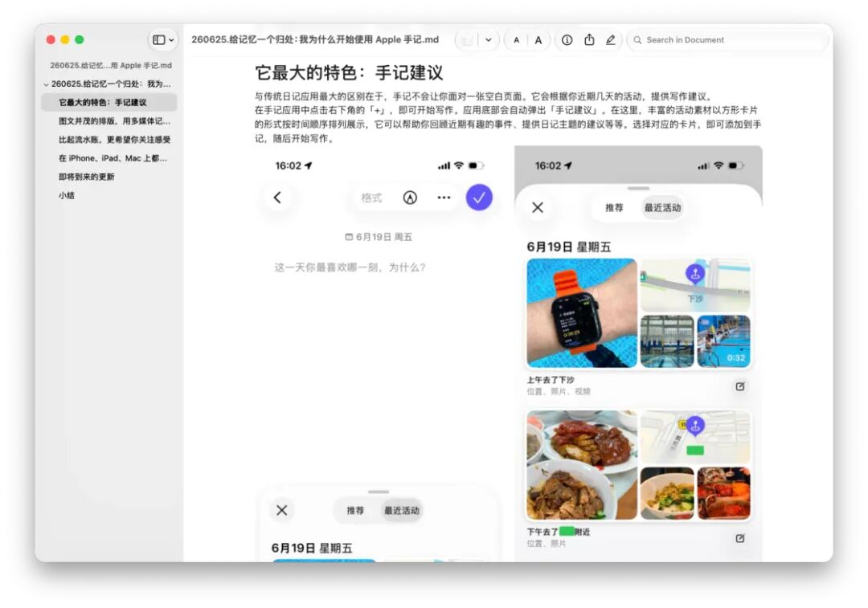Viewport: 868px width, 608px height.
Task: Click the document heading 它最大的特色：手记建议
Action: tap(349, 72)
